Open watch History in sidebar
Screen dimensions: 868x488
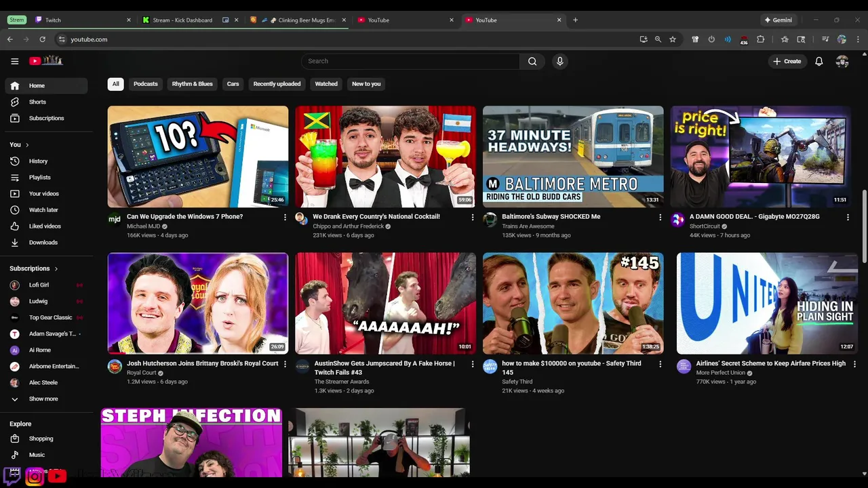click(x=46, y=161)
